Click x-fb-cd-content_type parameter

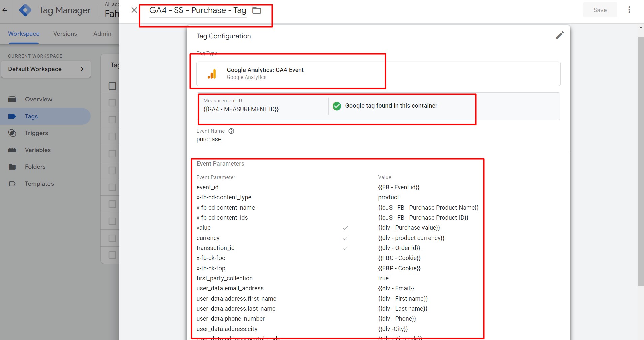(224, 197)
